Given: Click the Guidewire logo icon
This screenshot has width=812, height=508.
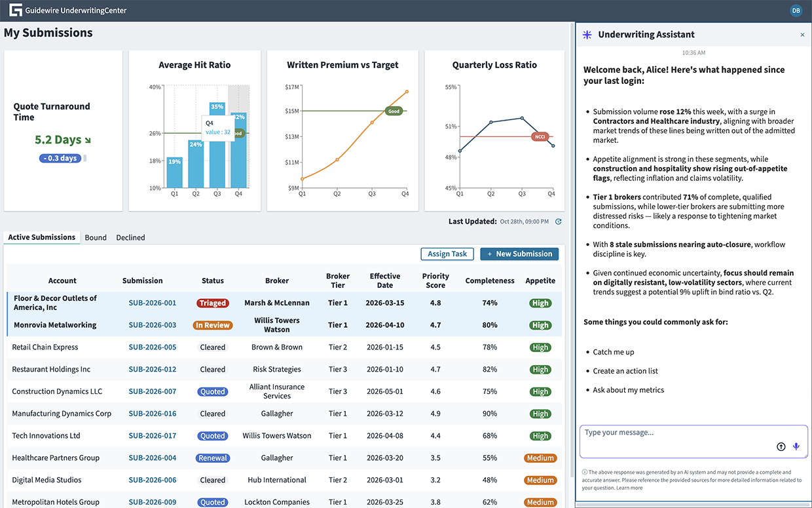Looking at the screenshot, I should pos(15,10).
